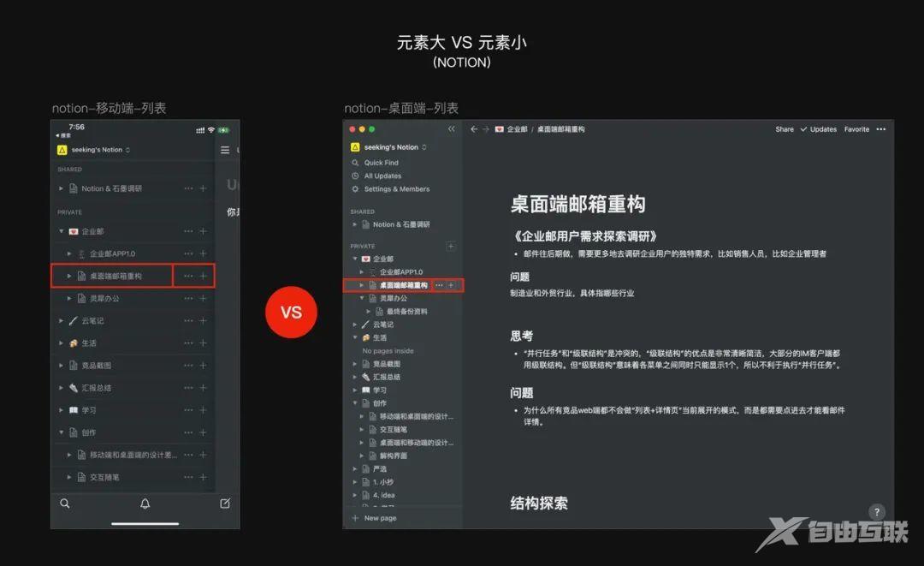Open the help question mark button on desktop
The height and width of the screenshot is (566, 924).
(877, 512)
